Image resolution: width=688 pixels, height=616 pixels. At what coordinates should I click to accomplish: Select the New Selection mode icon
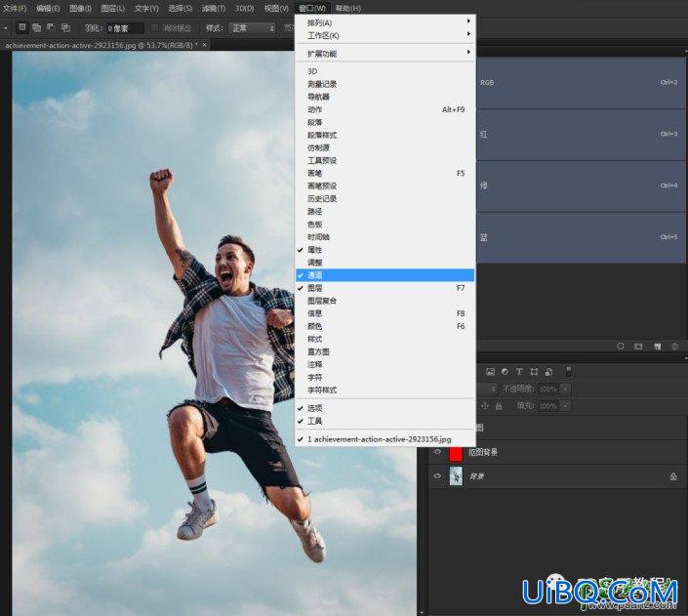(x=21, y=27)
